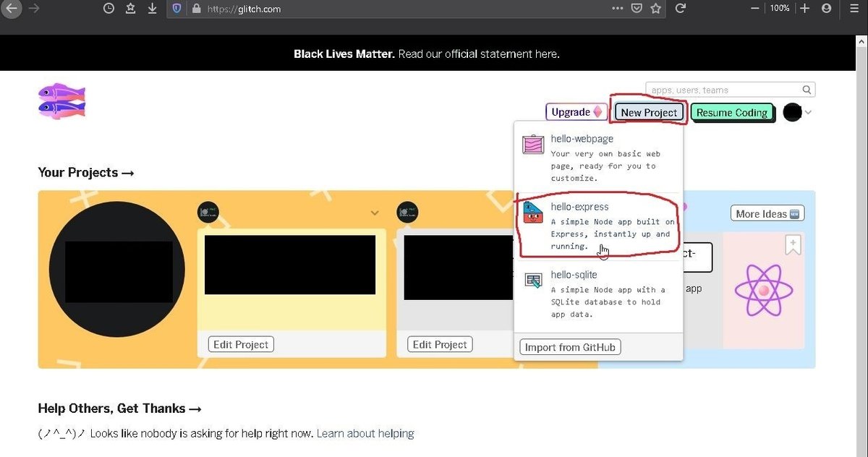Image resolution: width=868 pixels, height=457 pixels.
Task: Click the Pocket save icon in address bar
Action: 637,9
